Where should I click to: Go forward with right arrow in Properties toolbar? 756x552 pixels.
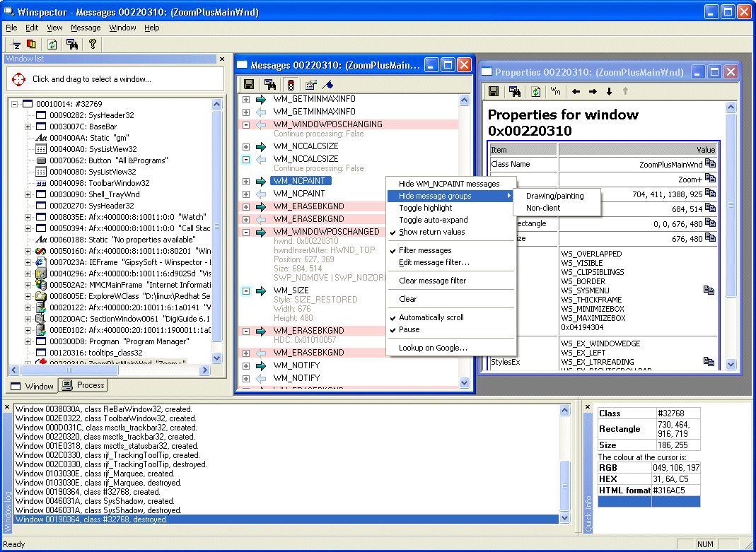pyautogui.click(x=593, y=91)
